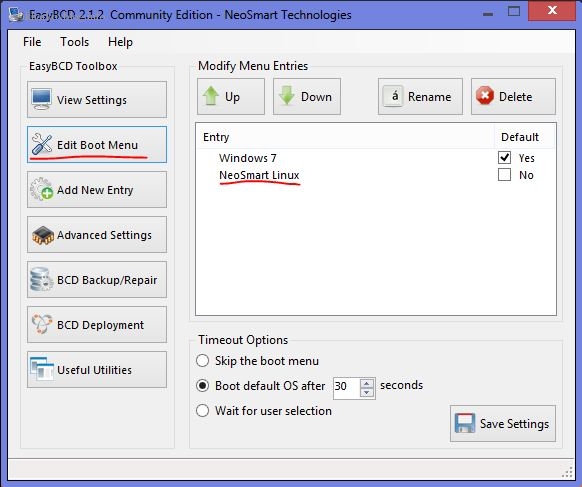Select Wait for user selection option
The height and width of the screenshot is (487, 582).
pos(202,411)
